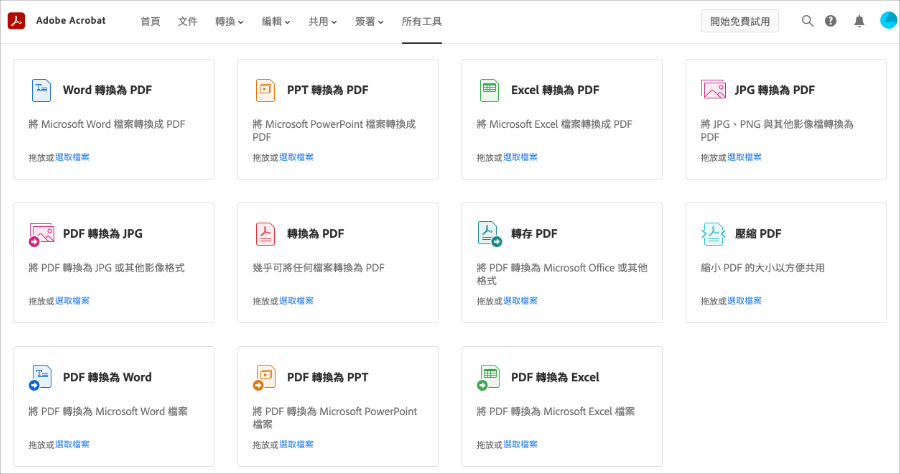Click 選取檔案 link under PDF 轉換為 Excel
The height and width of the screenshot is (474, 900).
pos(520,445)
